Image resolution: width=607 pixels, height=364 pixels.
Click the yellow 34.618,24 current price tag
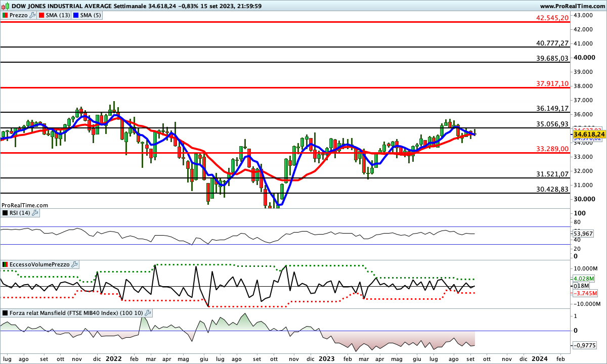click(589, 134)
